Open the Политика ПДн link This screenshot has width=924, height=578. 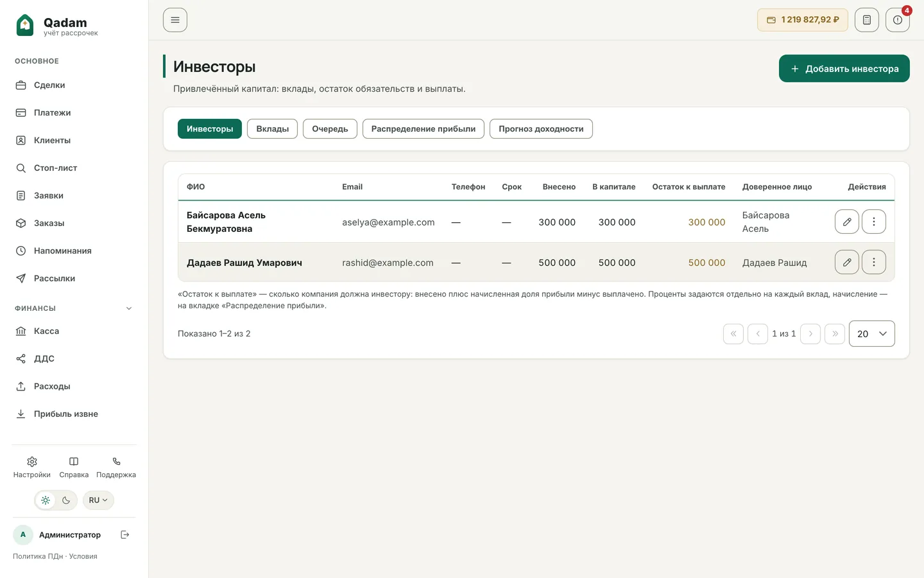pos(38,556)
